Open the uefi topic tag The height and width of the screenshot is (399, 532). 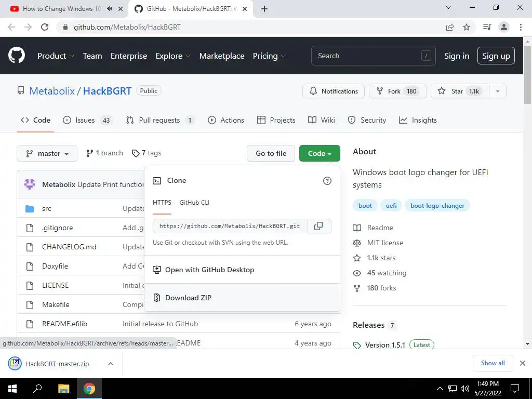click(x=391, y=206)
